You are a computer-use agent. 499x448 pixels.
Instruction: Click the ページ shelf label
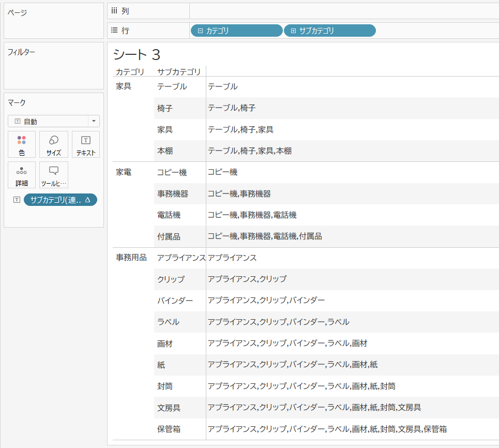17,13
